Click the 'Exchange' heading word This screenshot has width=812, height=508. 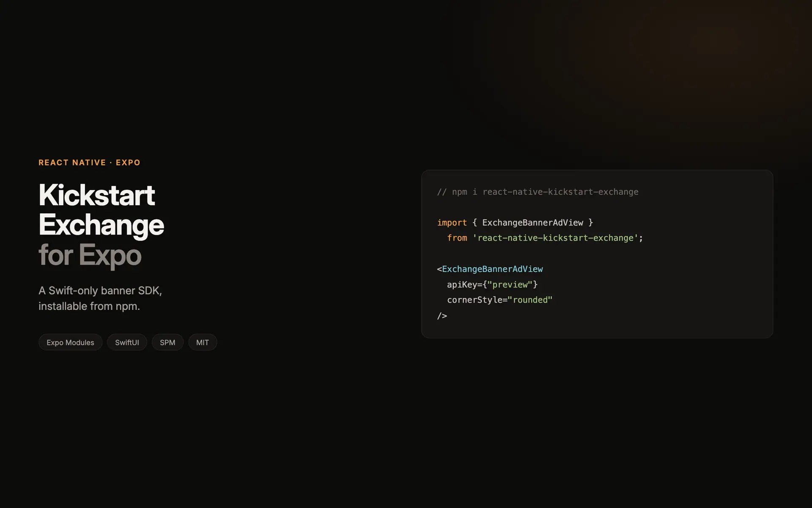(101, 225)
